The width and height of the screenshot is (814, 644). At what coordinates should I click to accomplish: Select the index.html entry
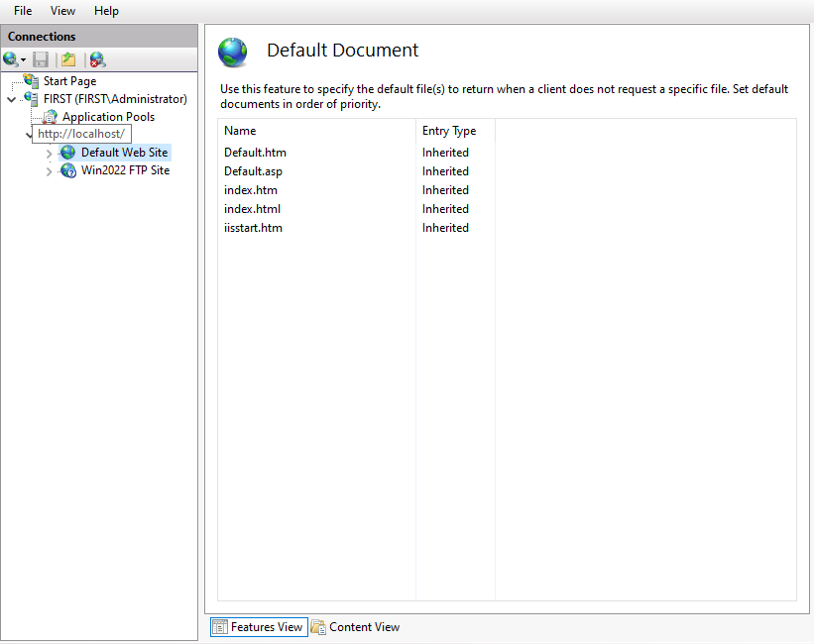click(252, 209)
